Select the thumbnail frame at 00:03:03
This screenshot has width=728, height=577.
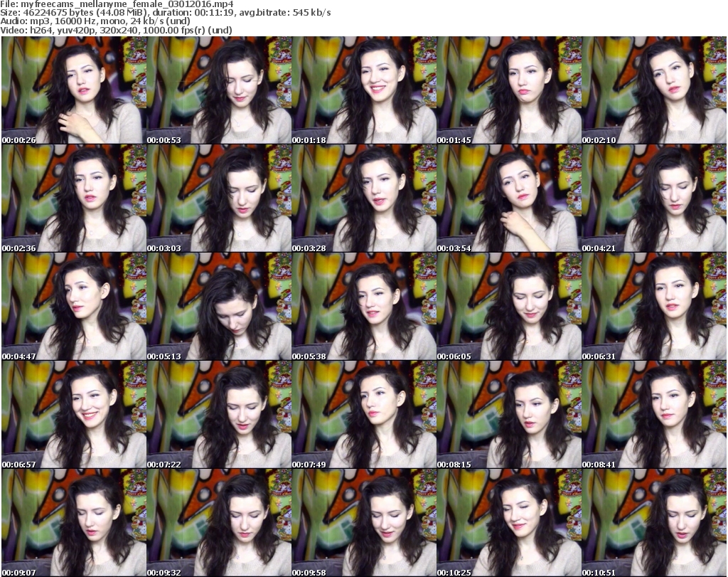219,198
